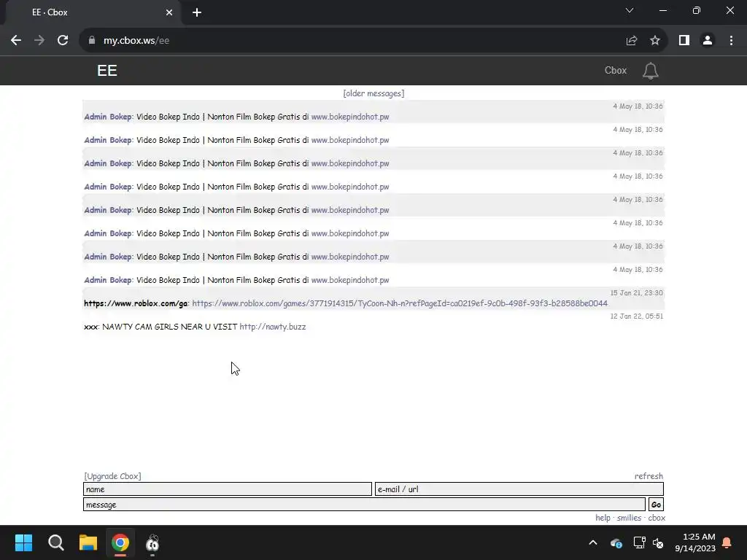
Task: Submit the message with the Go button
Action: pyautogui.click(x=656, y=505)
